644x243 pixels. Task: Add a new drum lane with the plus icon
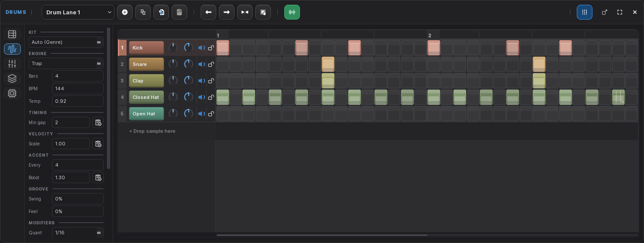pos(125,12)
